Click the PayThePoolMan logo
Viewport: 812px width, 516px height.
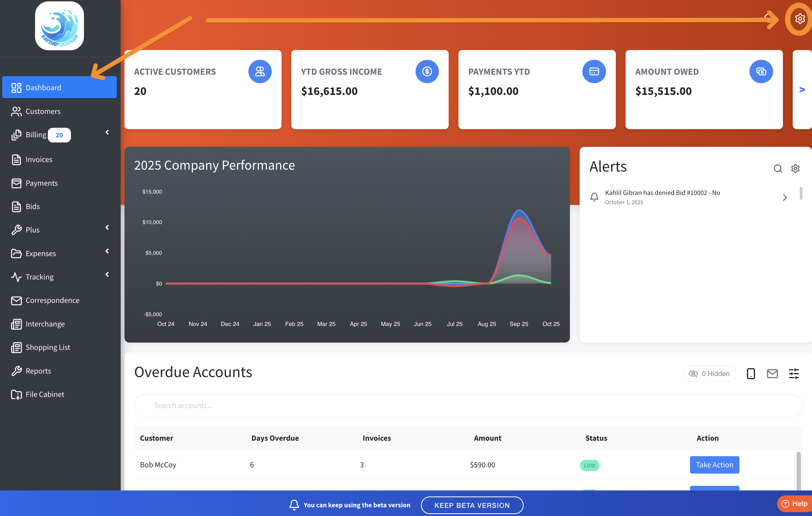coord(59,26)
